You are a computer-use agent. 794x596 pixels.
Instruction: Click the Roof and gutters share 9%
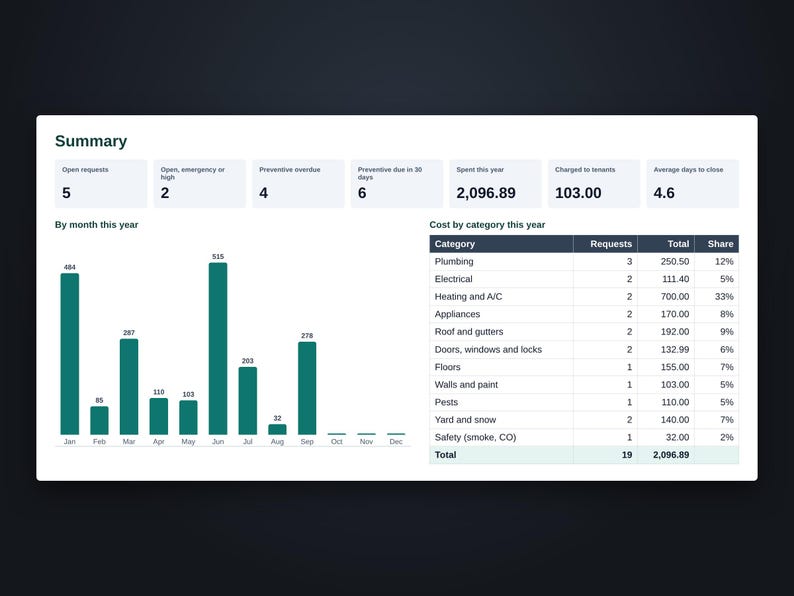(x=727, y=332)
